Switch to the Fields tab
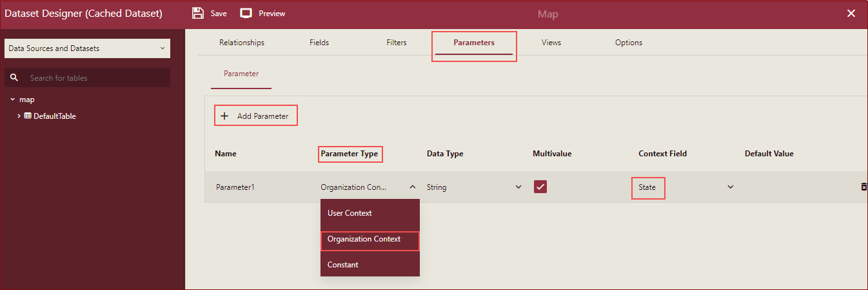868x290 pixels. pos(319,43)
